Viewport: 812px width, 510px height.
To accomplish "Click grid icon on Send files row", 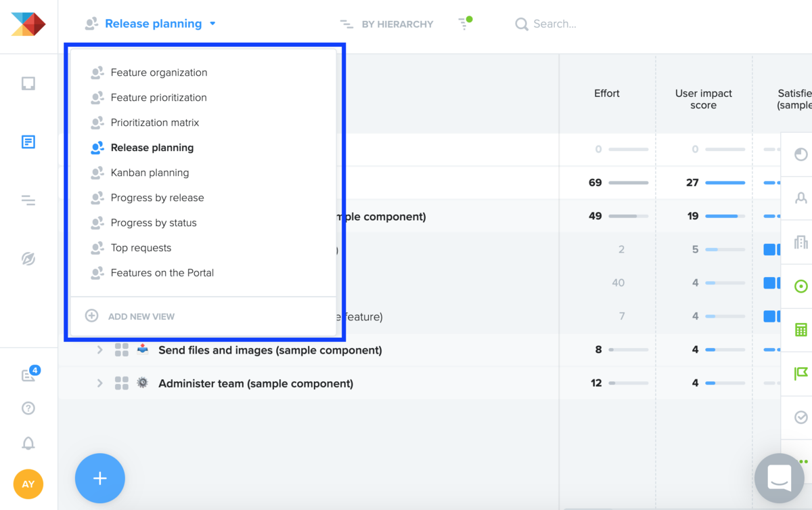I will [122, 350].
